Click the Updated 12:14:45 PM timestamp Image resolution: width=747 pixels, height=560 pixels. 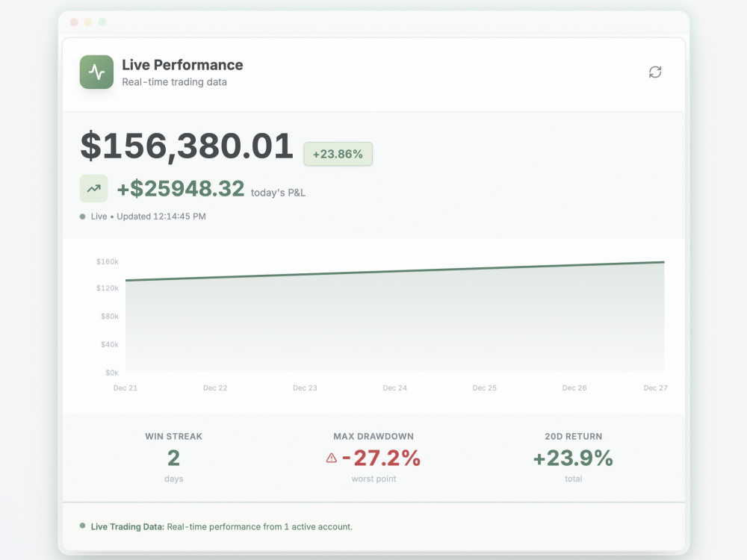tap(161, 217)
